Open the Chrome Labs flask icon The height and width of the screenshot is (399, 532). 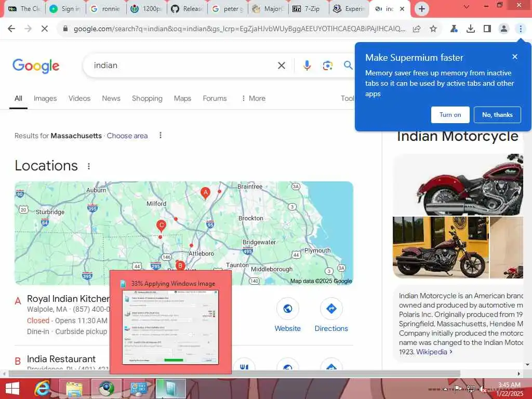[454, 29]
